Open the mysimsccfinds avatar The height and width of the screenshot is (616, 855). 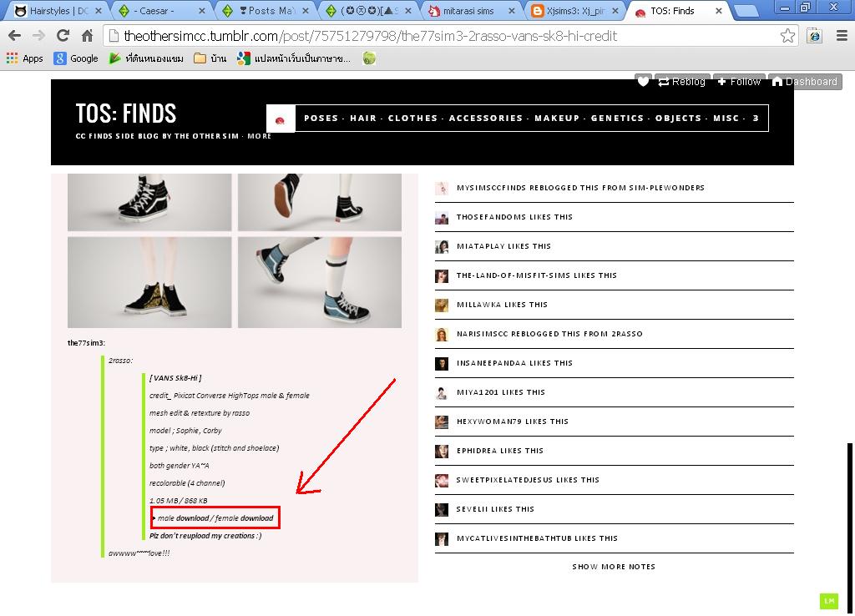[442, 188]
